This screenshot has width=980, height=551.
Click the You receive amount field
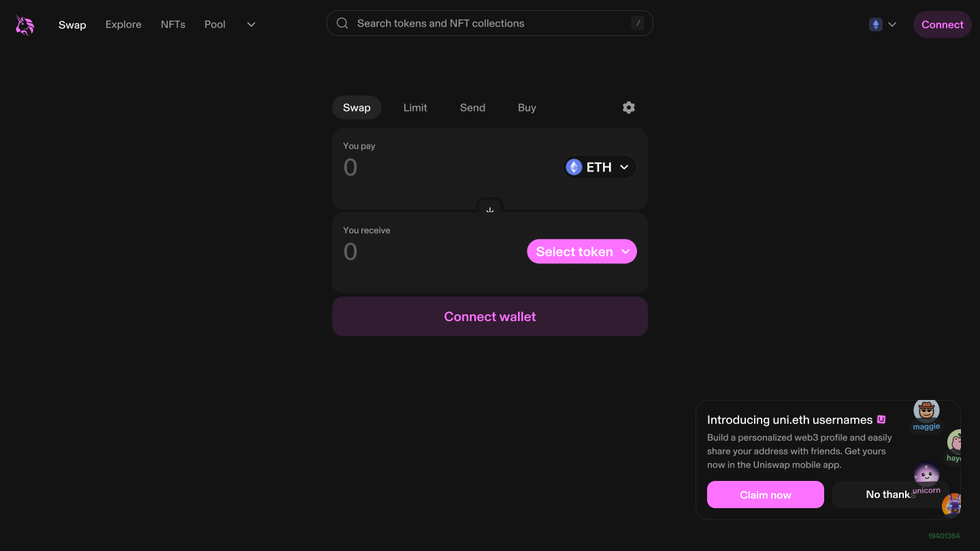(x=432, y=252)
